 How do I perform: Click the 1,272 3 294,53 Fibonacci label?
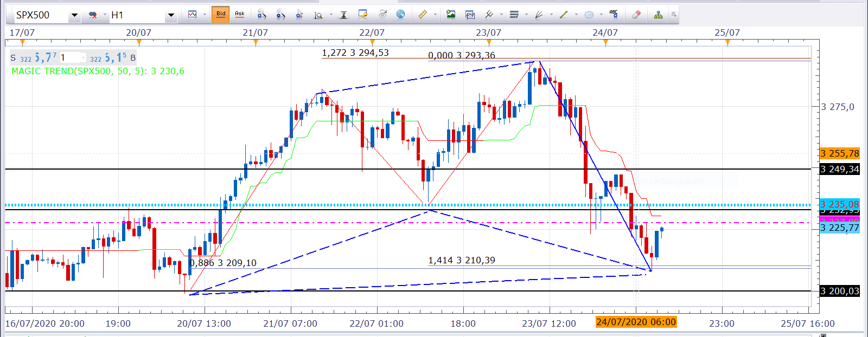point(355,53)
